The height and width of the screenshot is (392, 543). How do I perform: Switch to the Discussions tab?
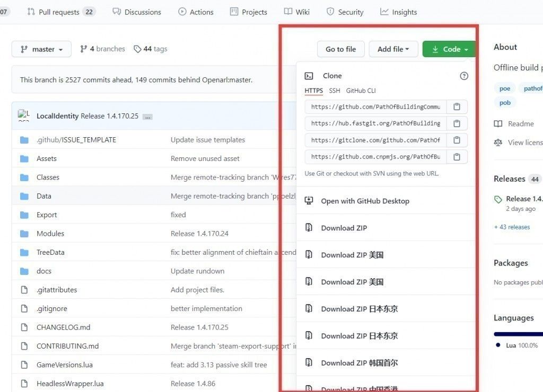pyautogui.click(x=137, y=12)
